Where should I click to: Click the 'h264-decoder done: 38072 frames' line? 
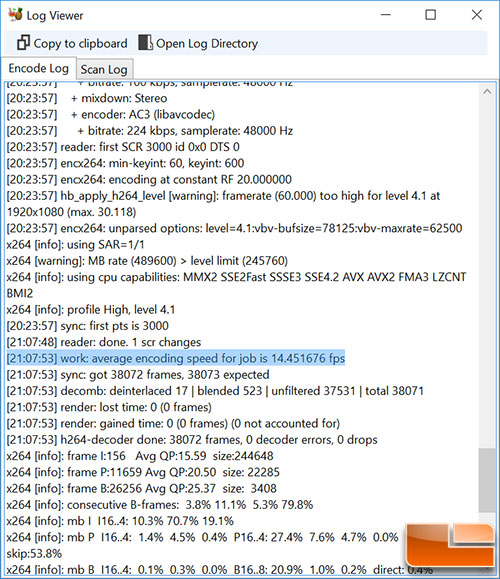192,440
